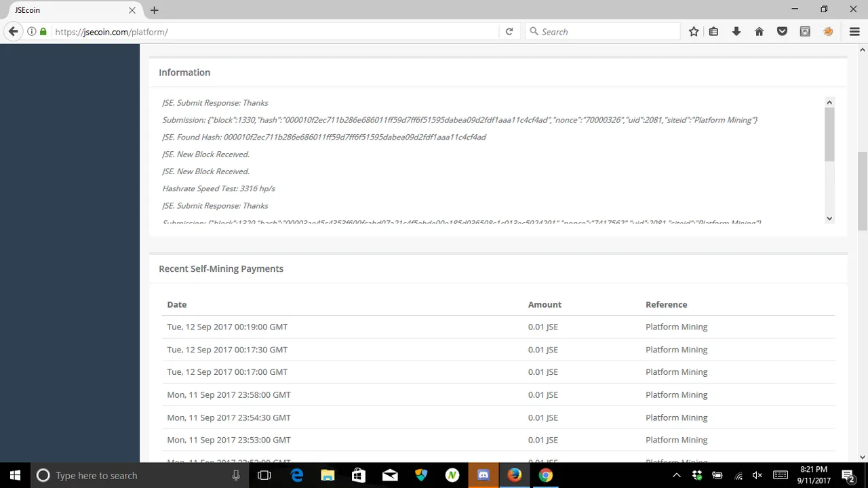This screenshot has height=488, width=868.
Task: Launch Microsoft Edge from taskbar
Action: point(297,475)
